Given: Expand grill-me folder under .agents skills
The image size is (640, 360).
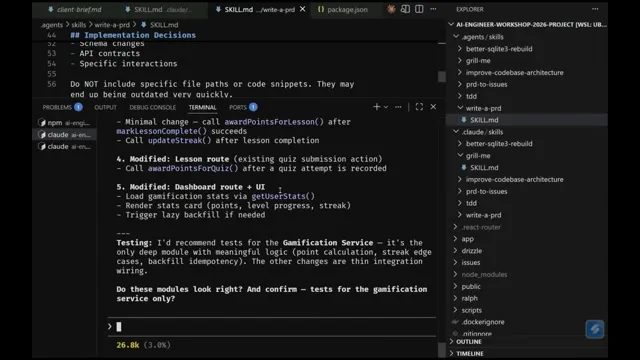Looking at the screenshot, I should 527,61.
